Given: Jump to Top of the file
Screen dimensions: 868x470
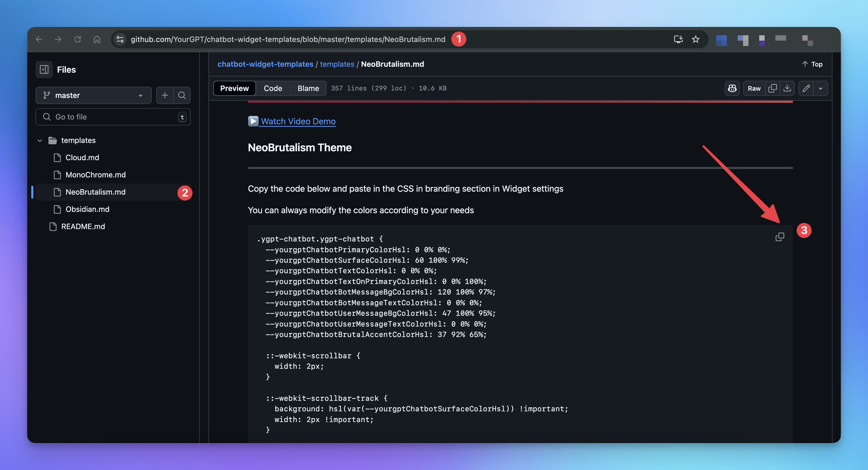Looking at the screenshot, I should (812, 64).
